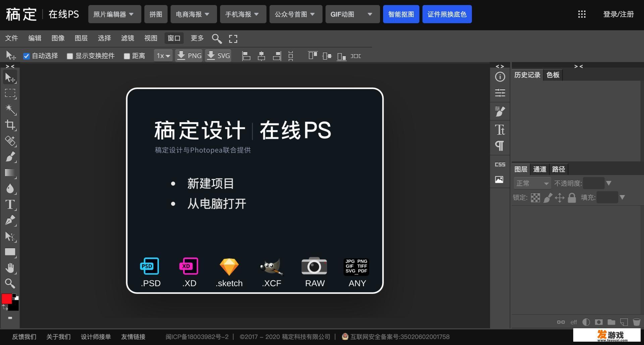Click the new folder icon in layers panel
Viewport: 644px width, 345px height.
(x=611, y=322)
